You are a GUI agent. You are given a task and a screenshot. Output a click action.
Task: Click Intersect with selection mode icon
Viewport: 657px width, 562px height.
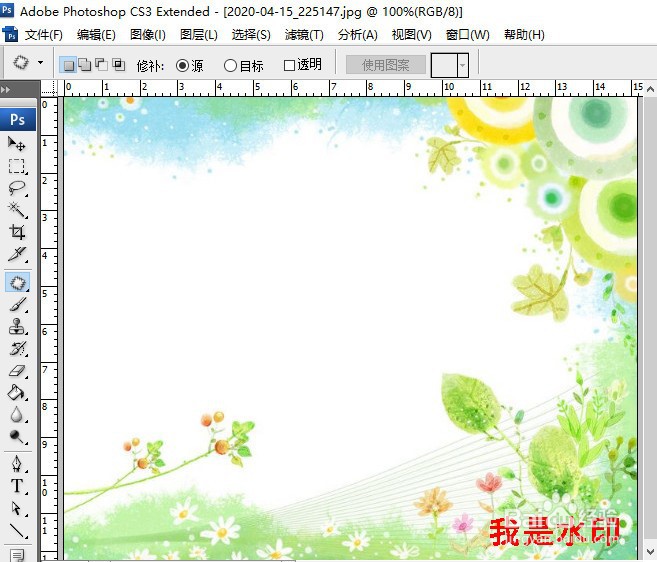pyautogui.click(x=119, y=65)
